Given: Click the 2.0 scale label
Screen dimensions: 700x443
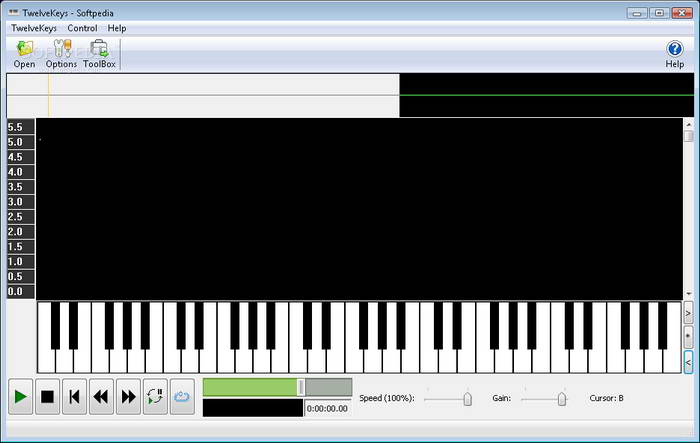Looking at the screenshot, I should pyautogui.click(x=21, y=231).
